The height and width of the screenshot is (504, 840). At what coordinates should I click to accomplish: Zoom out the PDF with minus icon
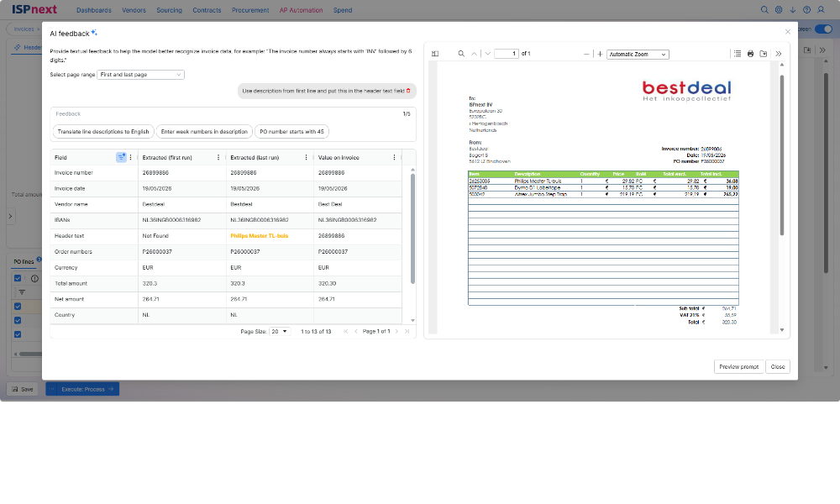point(586,54)
